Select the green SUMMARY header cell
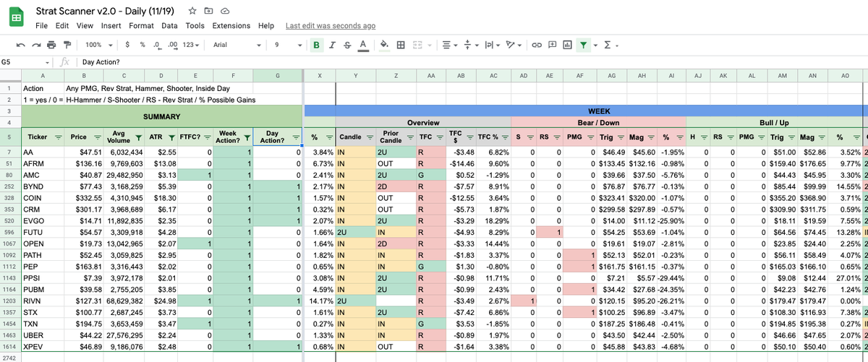Screen dimensions: 868x362 (161, 116)
